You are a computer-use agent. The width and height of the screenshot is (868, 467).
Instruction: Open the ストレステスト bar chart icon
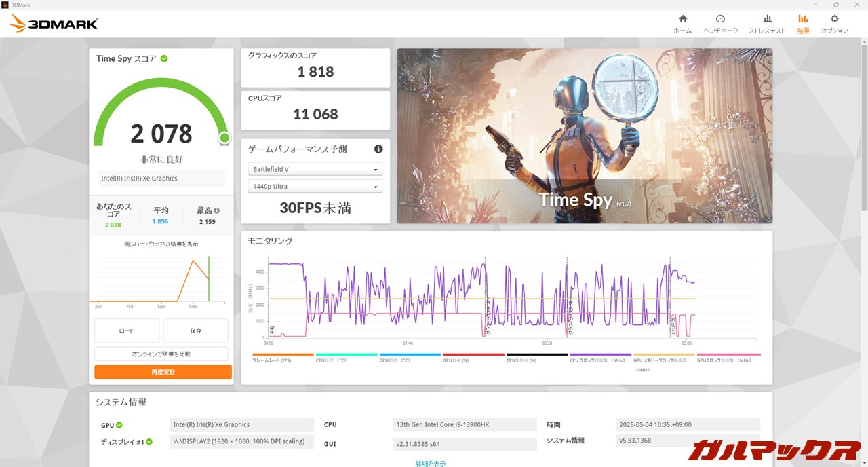pos(767,19)
